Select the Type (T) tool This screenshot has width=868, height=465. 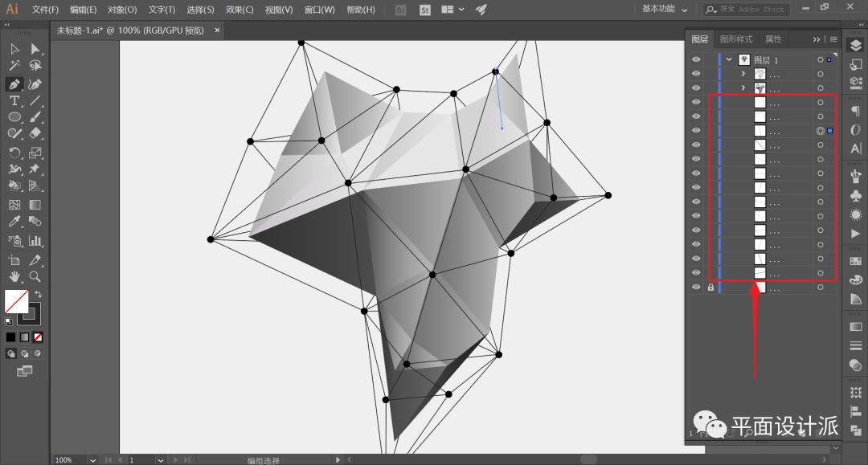[x=14, y=100]
